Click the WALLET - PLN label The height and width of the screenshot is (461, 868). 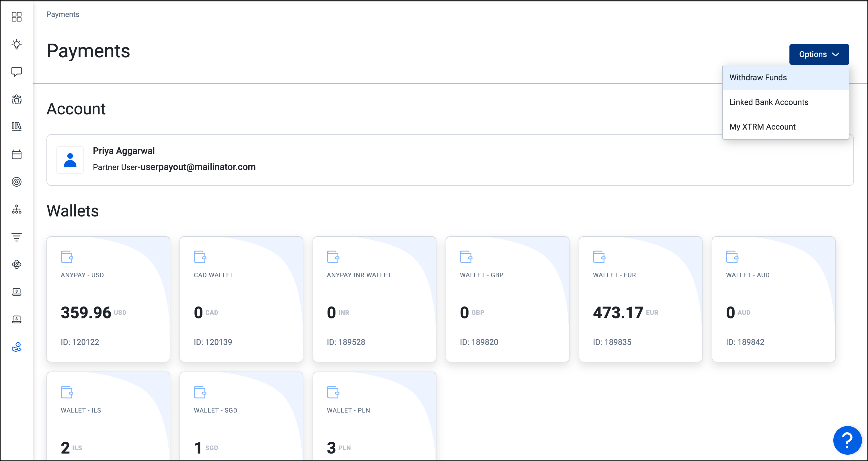pyautogui.click(x=348, y=411)
